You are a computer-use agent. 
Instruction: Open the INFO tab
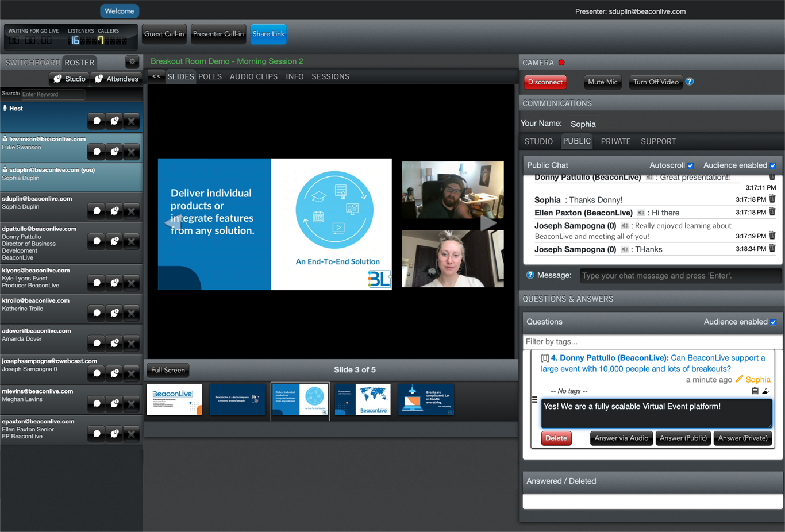tap(295, 76)
